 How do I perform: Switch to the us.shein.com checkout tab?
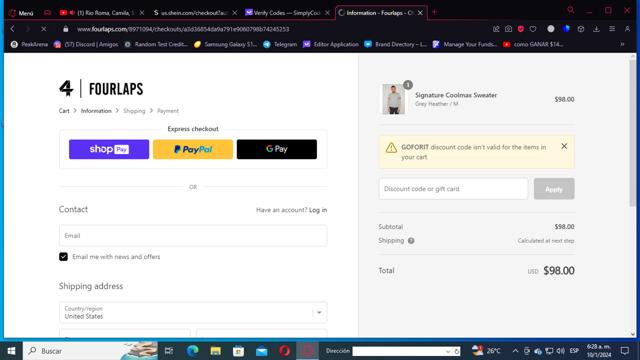point(195,13)
